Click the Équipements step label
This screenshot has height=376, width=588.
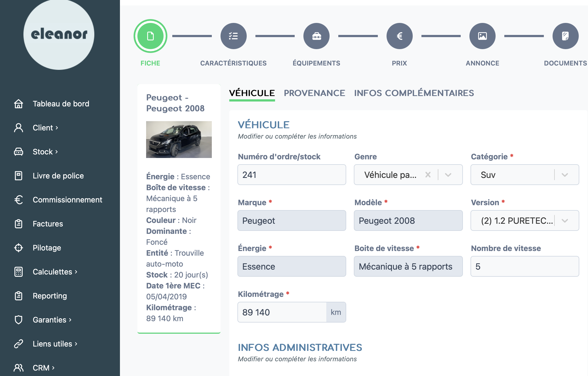316,63
